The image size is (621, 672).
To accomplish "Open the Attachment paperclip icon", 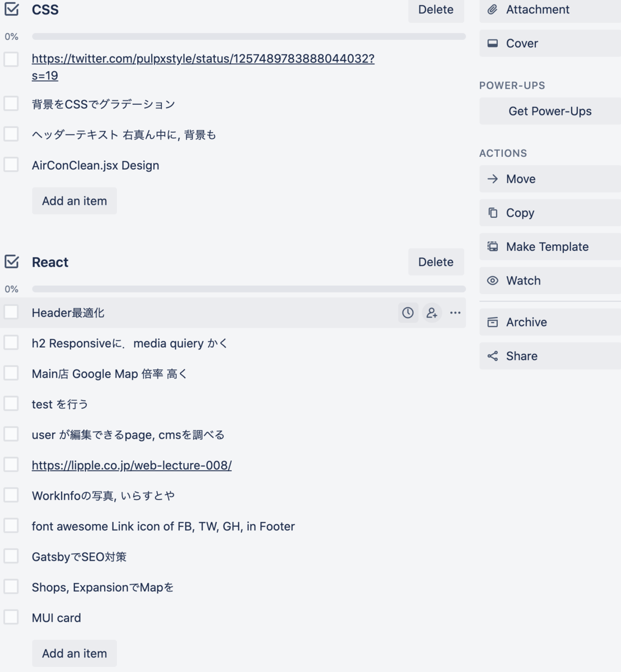I will click(x=491, y=9).
